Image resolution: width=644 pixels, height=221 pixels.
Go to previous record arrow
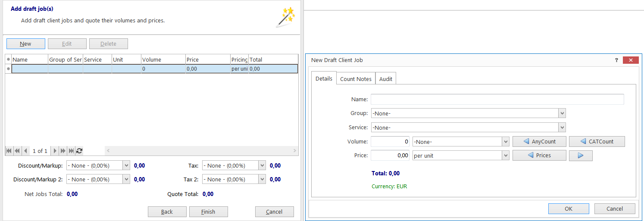(26, 151)
